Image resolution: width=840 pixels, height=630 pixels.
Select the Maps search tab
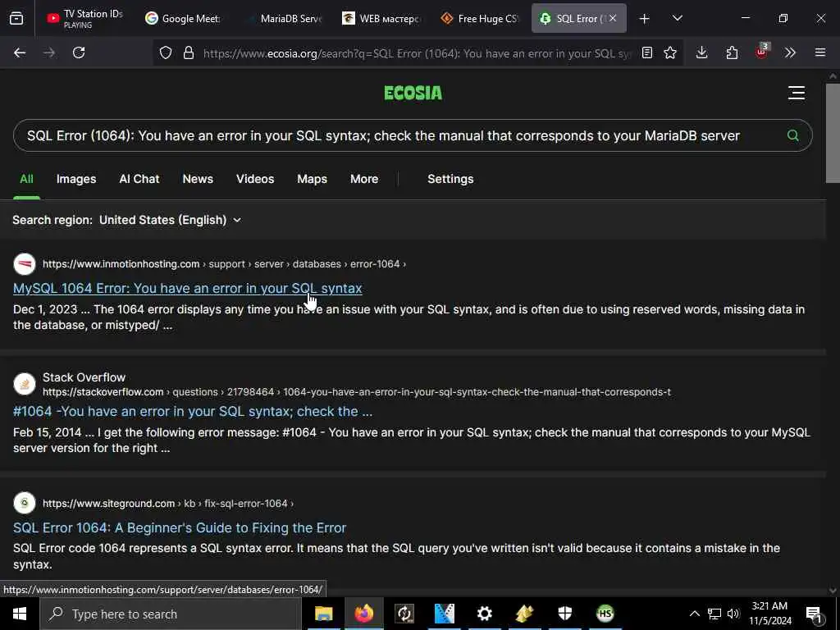[x=312, y=179]
